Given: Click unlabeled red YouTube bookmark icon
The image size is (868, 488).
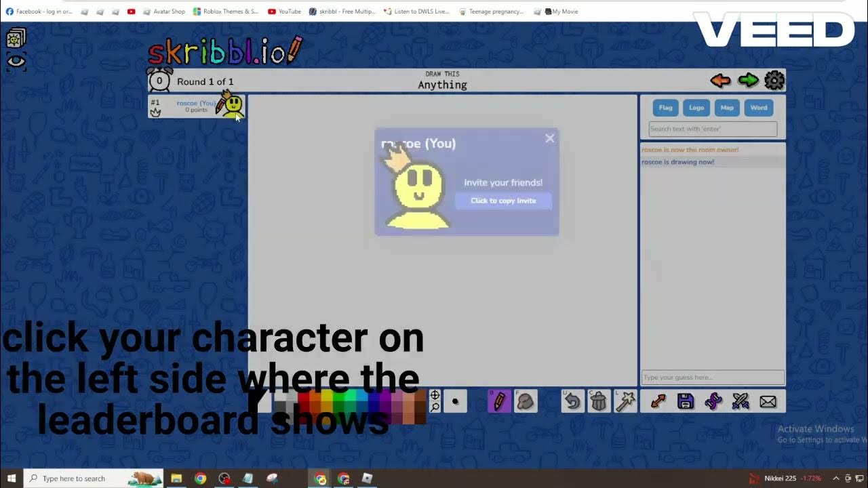Looking at the screenshot, I should (x=131, y=12).
